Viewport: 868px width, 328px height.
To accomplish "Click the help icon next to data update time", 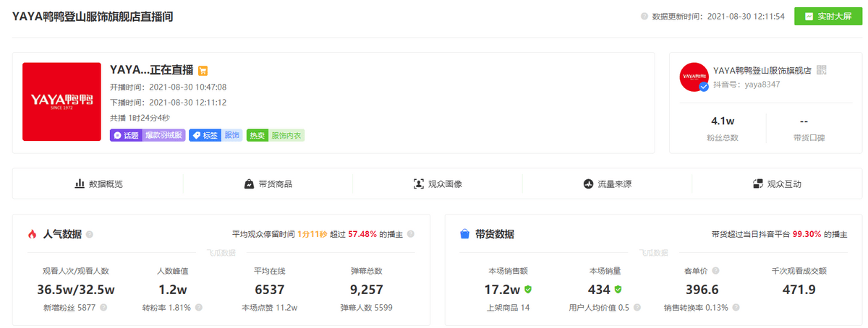I will coord(644,16).
